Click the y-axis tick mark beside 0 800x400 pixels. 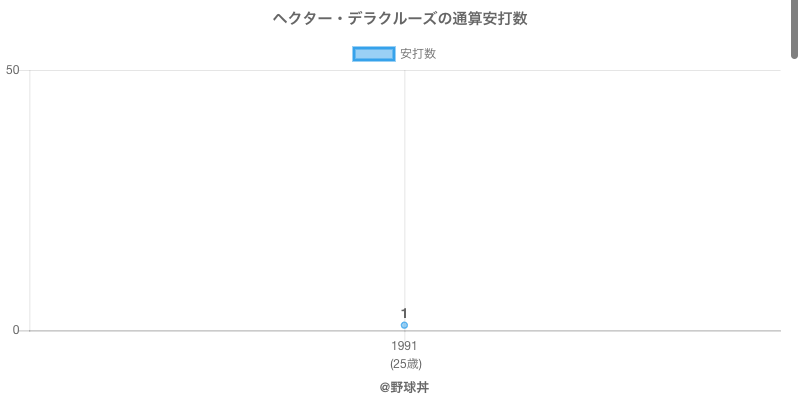(25, 331)
